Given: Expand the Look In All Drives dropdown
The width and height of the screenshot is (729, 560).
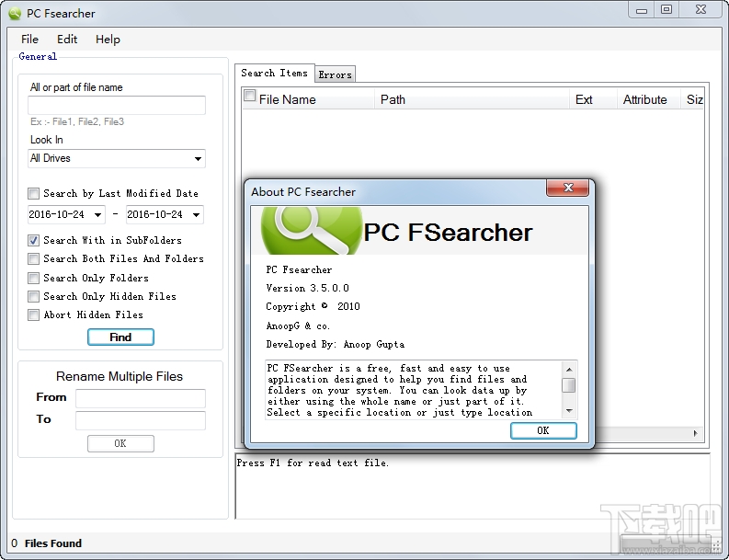Looking at the screenshot, I should pyautogui.click(x=198, y=158).
